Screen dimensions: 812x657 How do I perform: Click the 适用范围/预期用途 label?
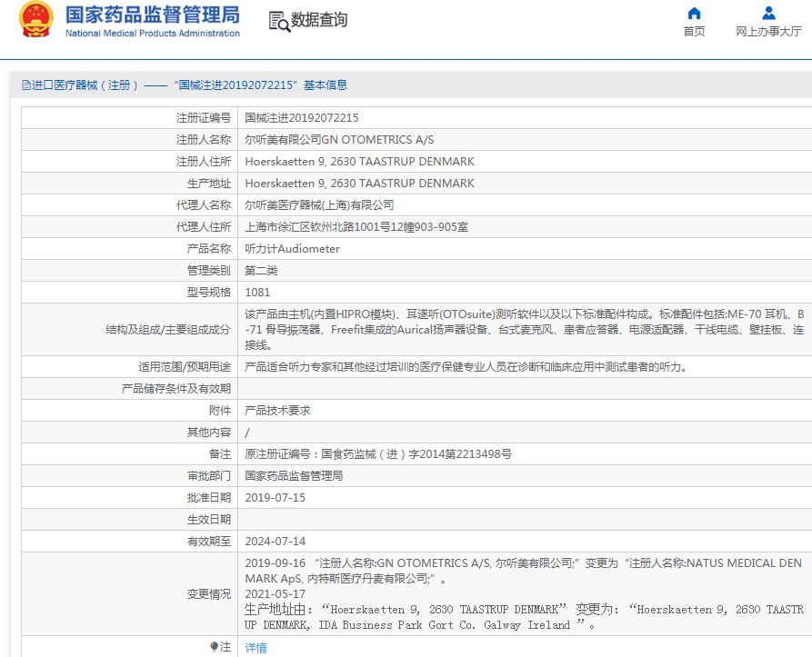(185, 367)
